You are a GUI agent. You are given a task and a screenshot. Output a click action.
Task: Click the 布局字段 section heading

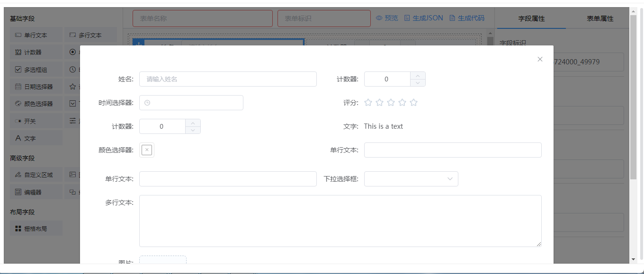coord(22,212)
